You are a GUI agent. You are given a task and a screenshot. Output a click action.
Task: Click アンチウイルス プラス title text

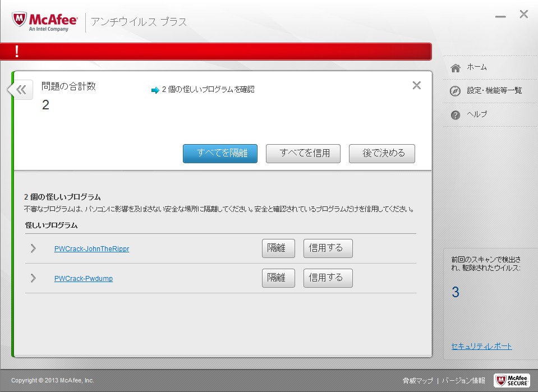(139, 22)
